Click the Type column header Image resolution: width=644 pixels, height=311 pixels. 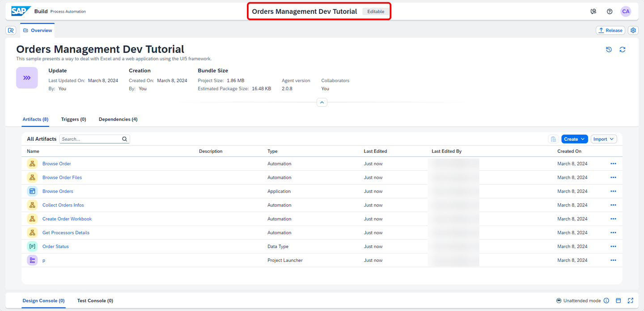(x=272, y=151)
